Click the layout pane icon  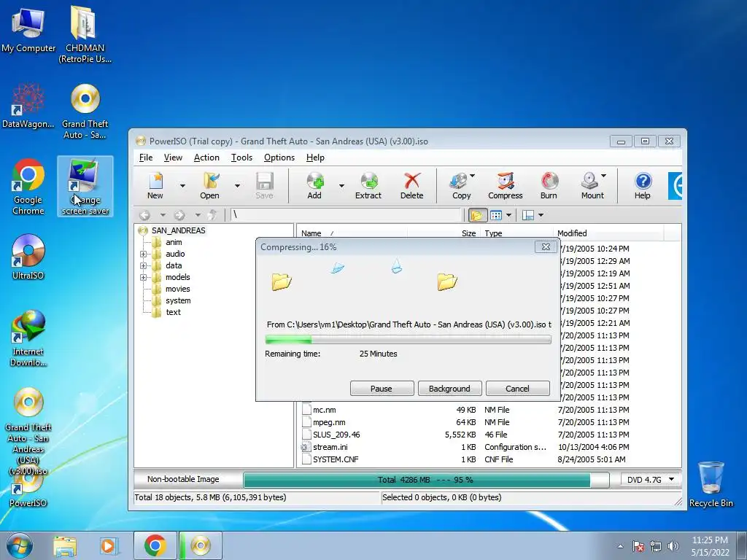coord(528,215)
